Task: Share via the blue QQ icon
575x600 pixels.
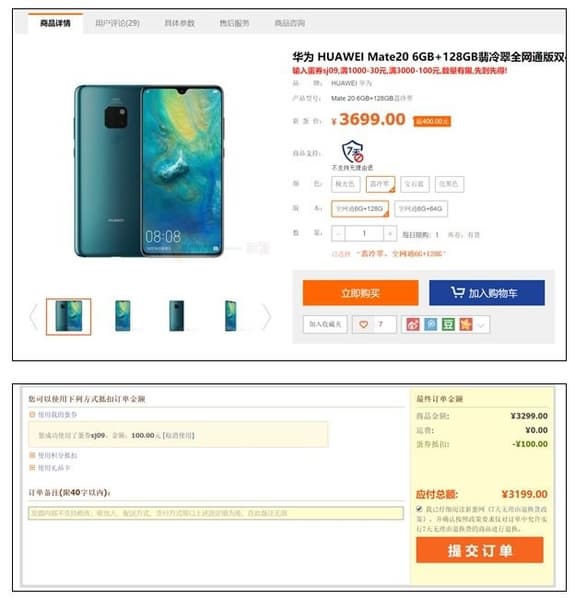Action: coord(430,324)
